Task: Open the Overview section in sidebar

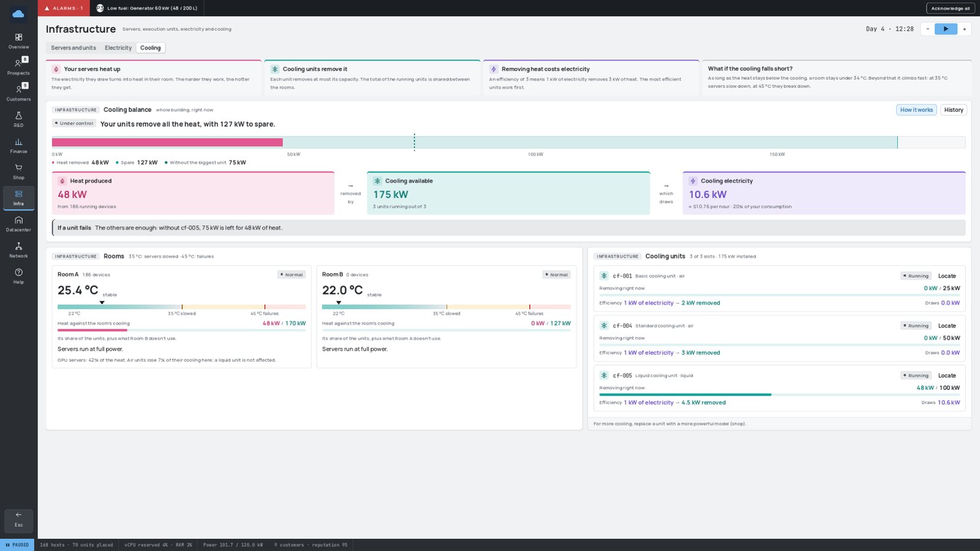Action: [x=18, y=41]
